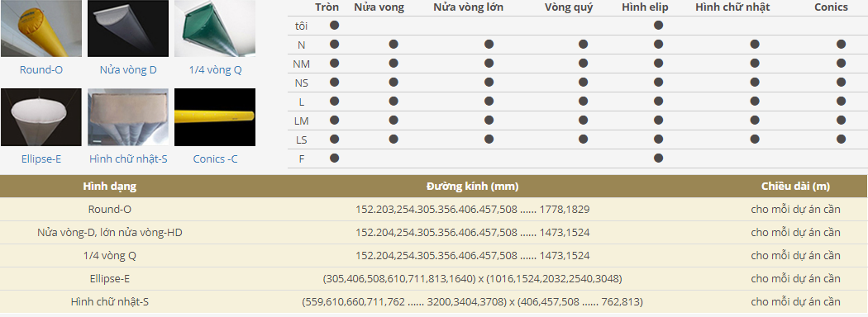This screenshot has width=868, height=317.
Task: Follow the Round-O link
Action: click(41, 70)
